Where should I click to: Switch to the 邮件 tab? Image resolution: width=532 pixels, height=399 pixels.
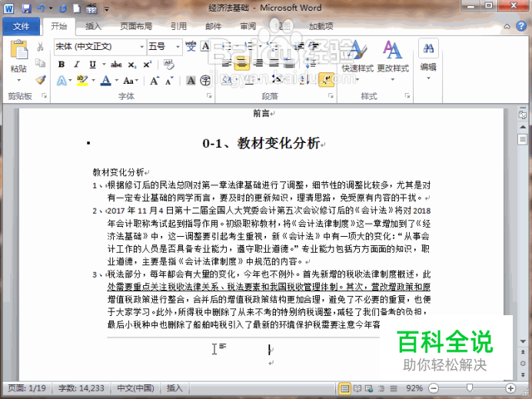click(214, 26)
